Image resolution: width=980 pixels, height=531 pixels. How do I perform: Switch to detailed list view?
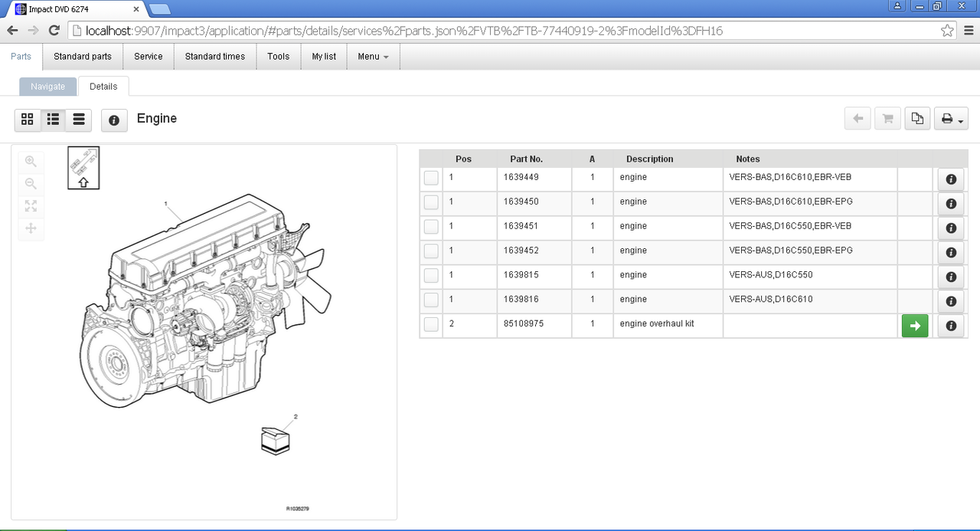click(54, 120)
